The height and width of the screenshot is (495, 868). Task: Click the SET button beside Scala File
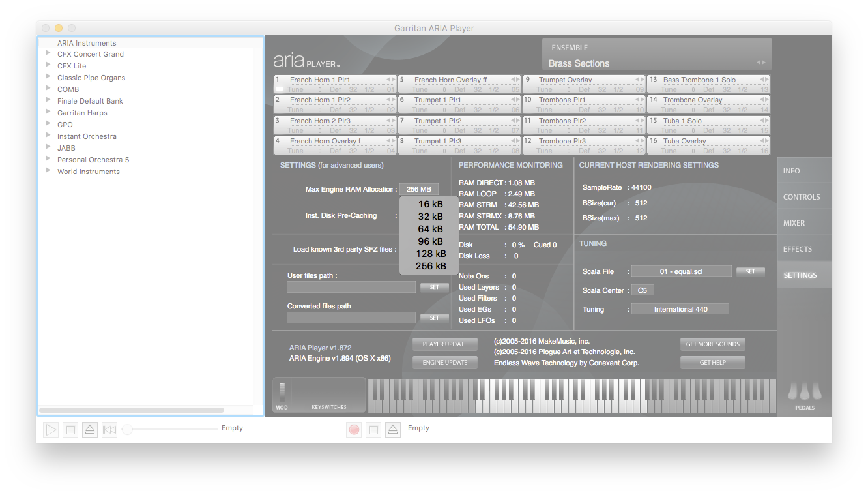click(x=750, y=271)
